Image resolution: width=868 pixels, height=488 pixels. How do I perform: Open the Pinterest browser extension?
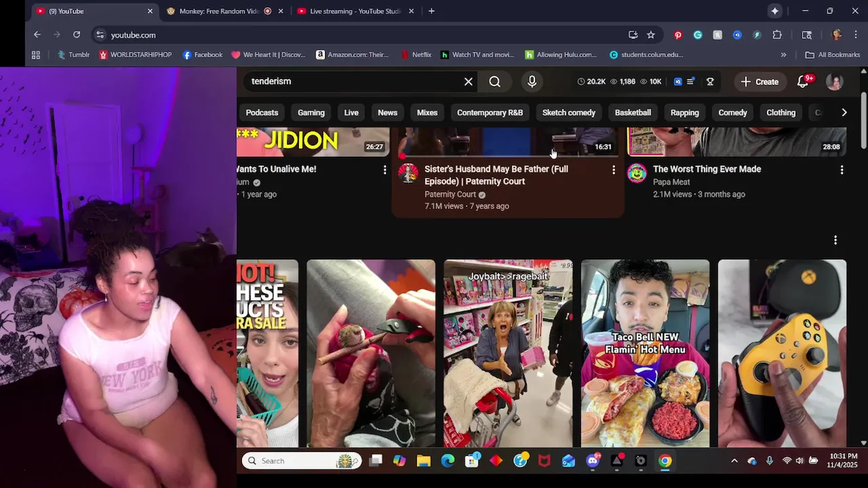677,35
